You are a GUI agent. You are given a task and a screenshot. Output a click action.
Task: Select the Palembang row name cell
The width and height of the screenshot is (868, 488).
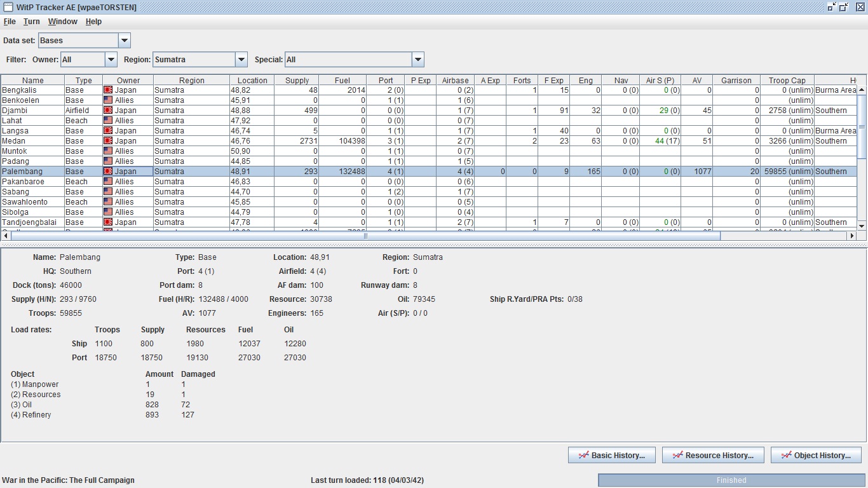[32, 172]
